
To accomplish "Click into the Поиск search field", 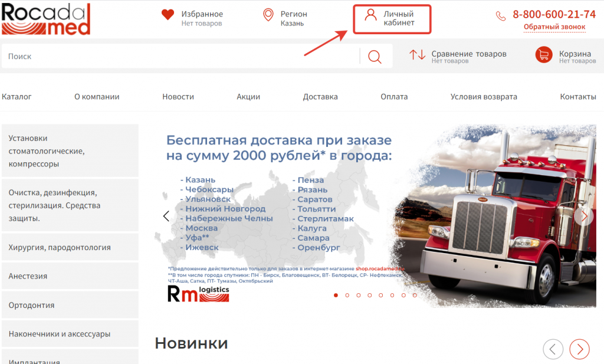I will (x=177, y=57).
